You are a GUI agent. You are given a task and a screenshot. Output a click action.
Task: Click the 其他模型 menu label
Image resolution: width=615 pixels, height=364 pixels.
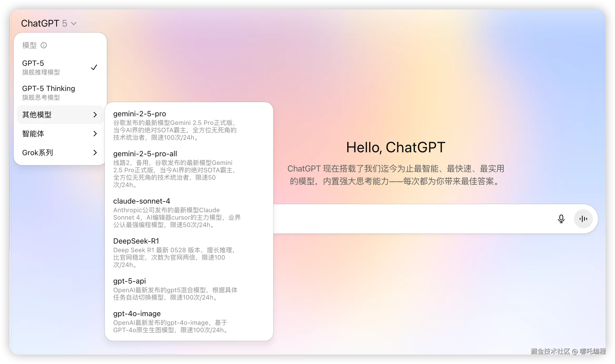[x=37, y=115]
